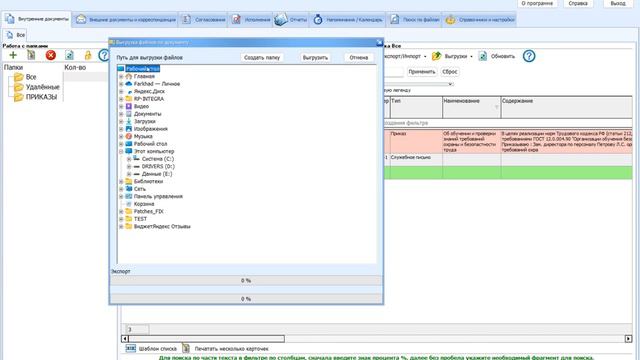Expand the Главная node in dialog tree
This screenshot has height=360, width=640.
pos(121,76)
